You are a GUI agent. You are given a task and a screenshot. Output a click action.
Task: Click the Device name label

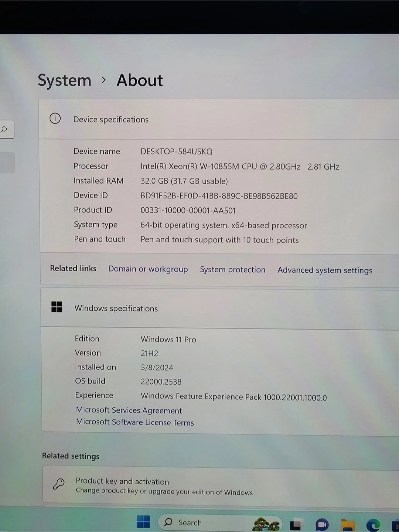(97, 151)
